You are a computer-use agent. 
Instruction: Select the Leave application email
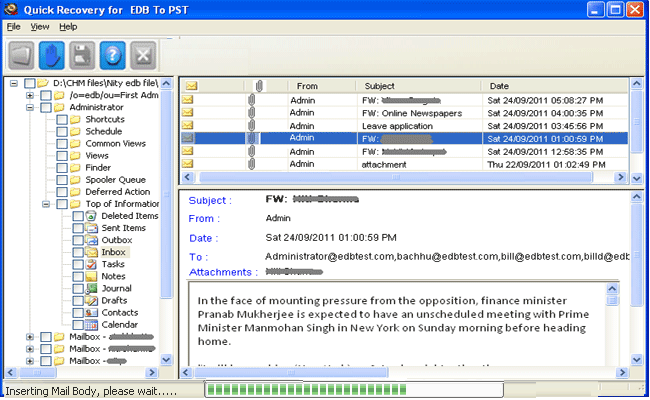[405, 126]
